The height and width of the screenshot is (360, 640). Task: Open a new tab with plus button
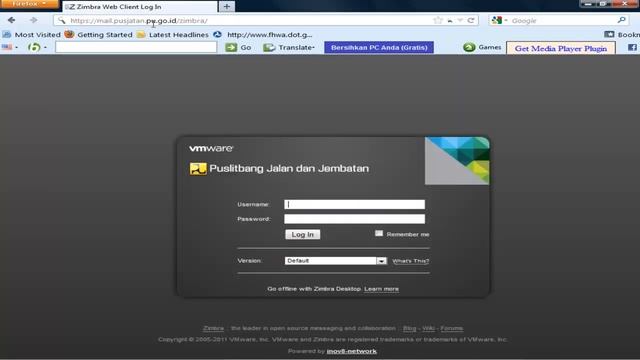(227, 7)
